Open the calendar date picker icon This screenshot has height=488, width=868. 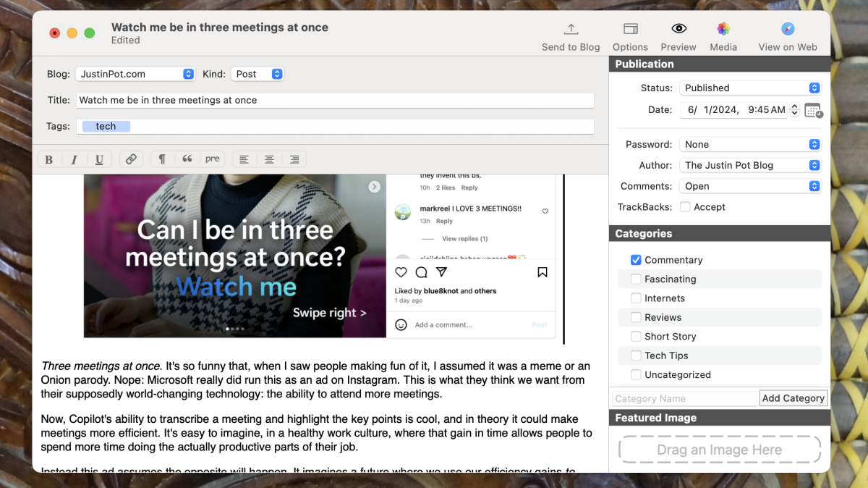pyautogui.click(x=813, y=111)
